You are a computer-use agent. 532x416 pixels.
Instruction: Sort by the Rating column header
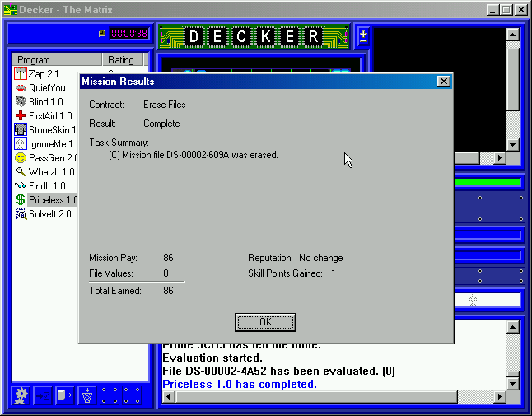pyautogui.click(x=123, y=59)
